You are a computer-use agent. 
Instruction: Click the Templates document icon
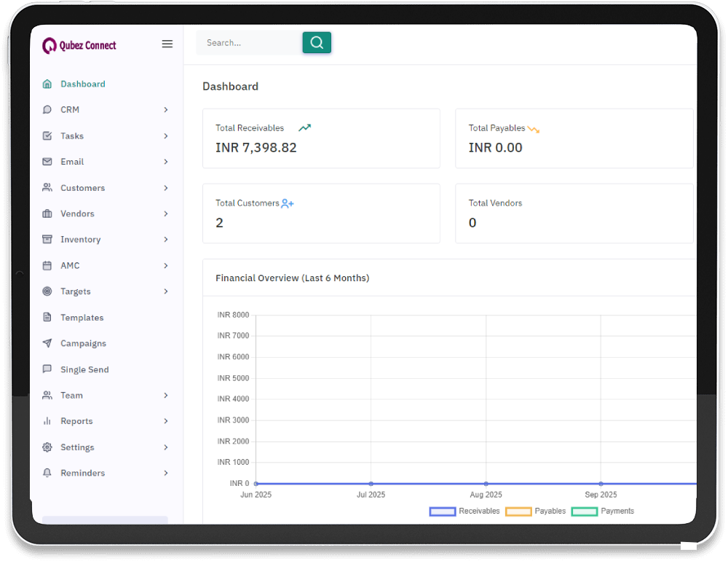[47, 318]
